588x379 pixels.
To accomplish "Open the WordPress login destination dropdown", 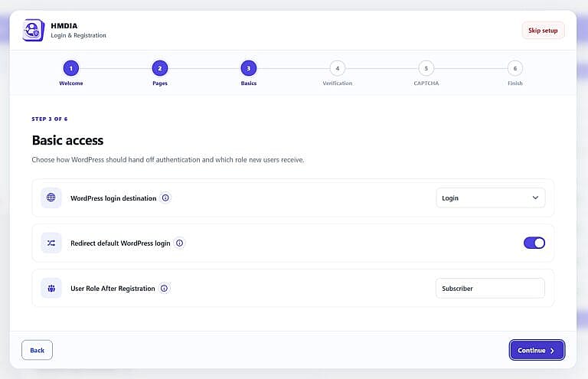I will [490, 198].
